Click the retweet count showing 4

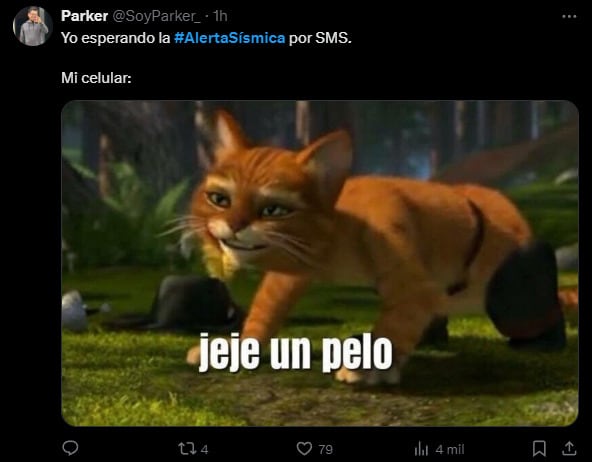[204, 449]
